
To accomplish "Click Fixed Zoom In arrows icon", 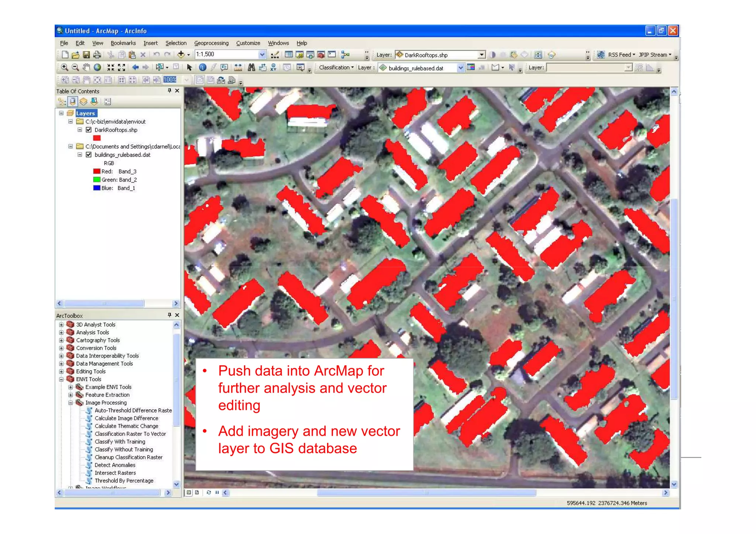I will (x=111, y=67).
